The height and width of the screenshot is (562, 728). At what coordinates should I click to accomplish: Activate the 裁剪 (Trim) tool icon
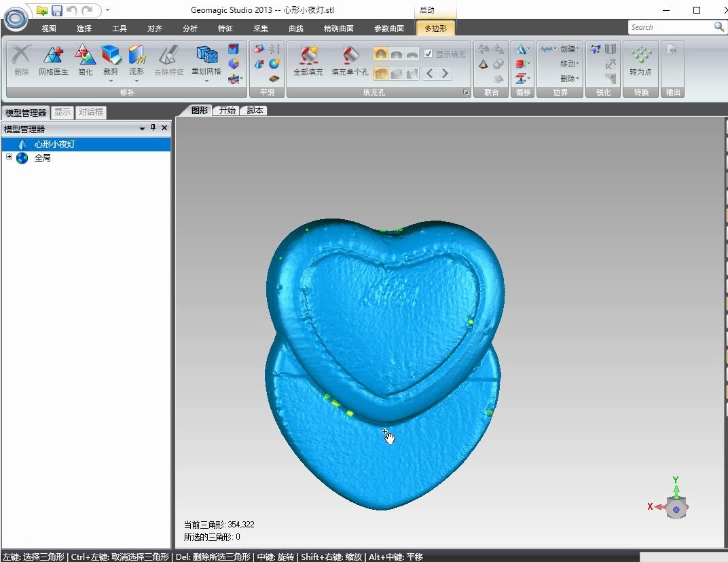pos(110,56)
